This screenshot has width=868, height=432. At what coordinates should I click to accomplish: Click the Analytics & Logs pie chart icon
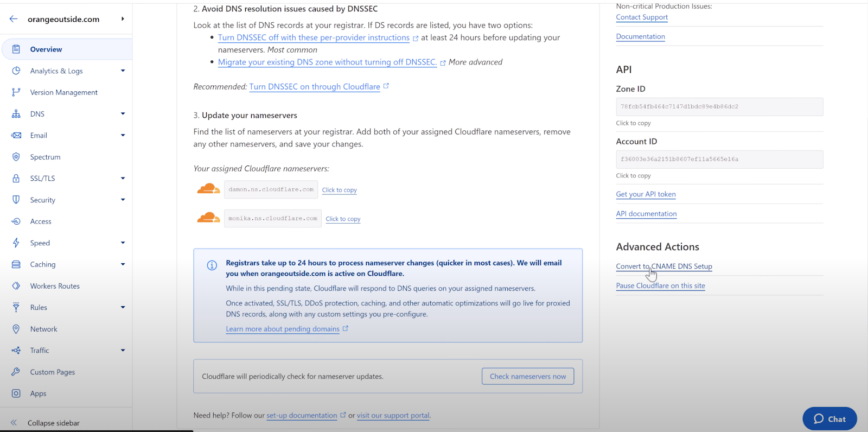(16, 71)
